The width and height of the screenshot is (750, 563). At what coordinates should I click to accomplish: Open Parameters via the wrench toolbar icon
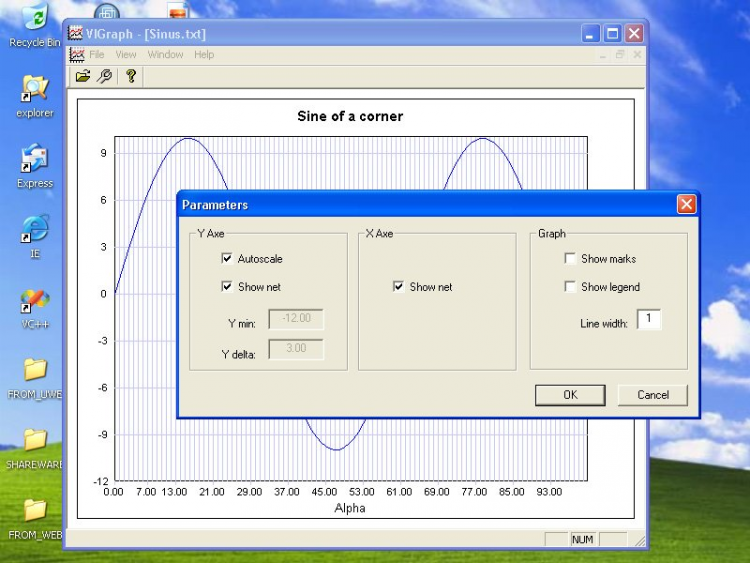[105, 76]
